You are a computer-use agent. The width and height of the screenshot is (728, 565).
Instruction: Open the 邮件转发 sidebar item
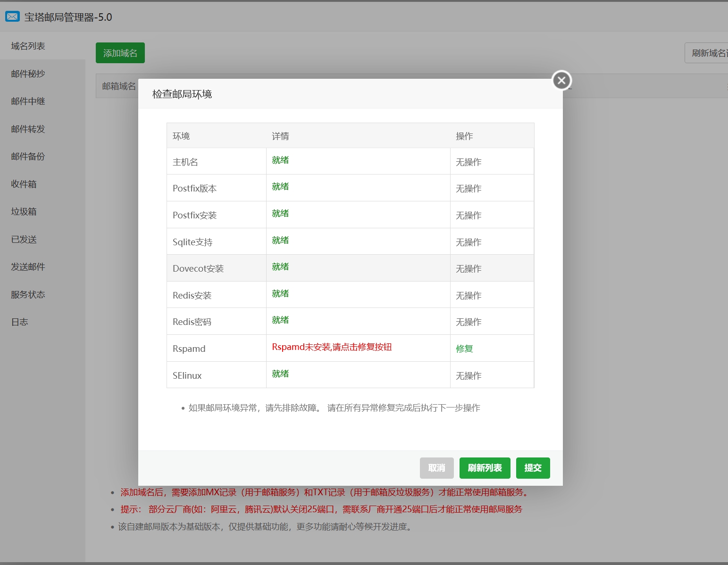(x=42, y=129)
